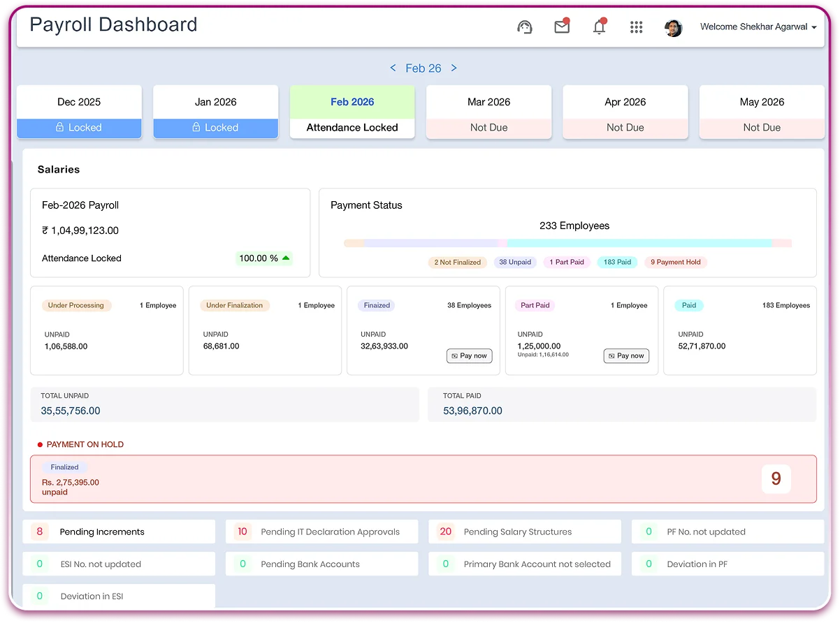Screen dimensions: 840x623
Task: Open Primary Bank Account not selected
Action: [x=525, y=564]
